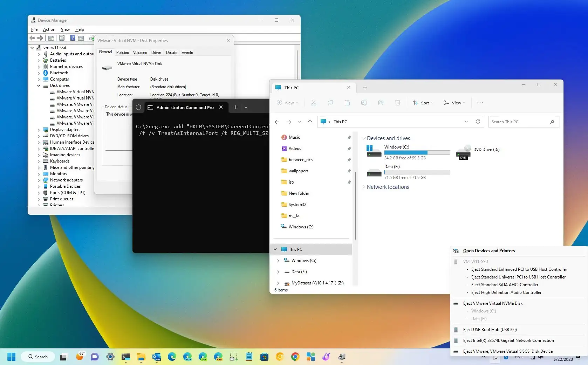588x365 pixels.
Task: Click the Refresh icon in File Explorer address bar
Action: [x=478, y=122]
